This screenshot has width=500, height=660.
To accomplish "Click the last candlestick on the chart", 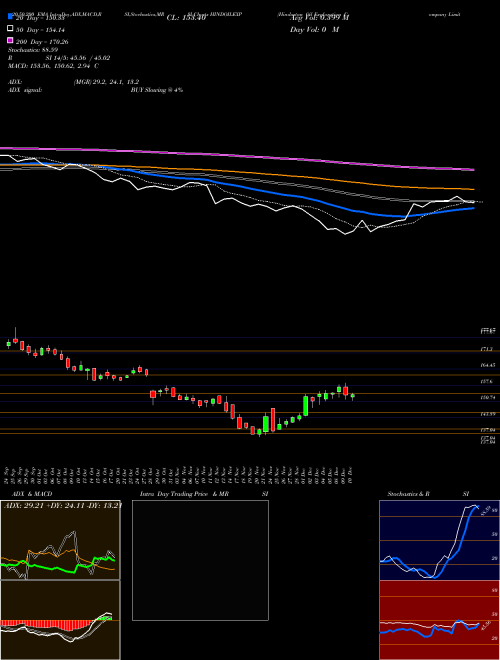I will [353, 396].
